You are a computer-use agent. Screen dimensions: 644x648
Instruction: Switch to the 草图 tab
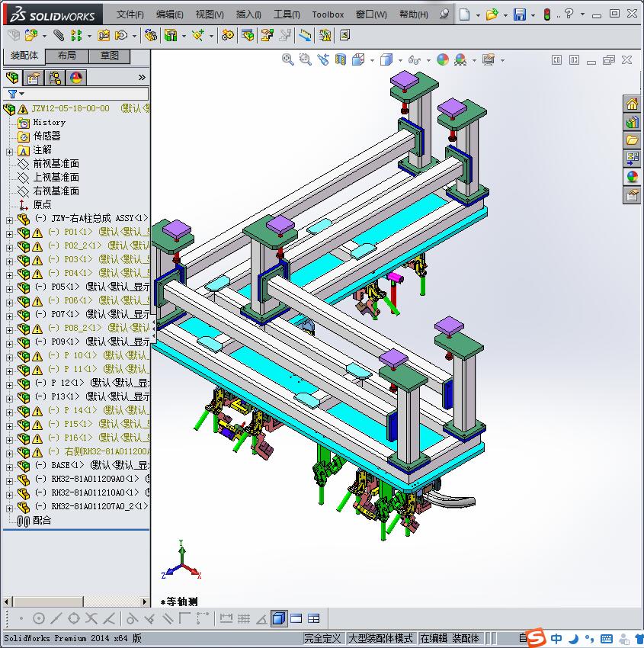(x=110, y=56)
